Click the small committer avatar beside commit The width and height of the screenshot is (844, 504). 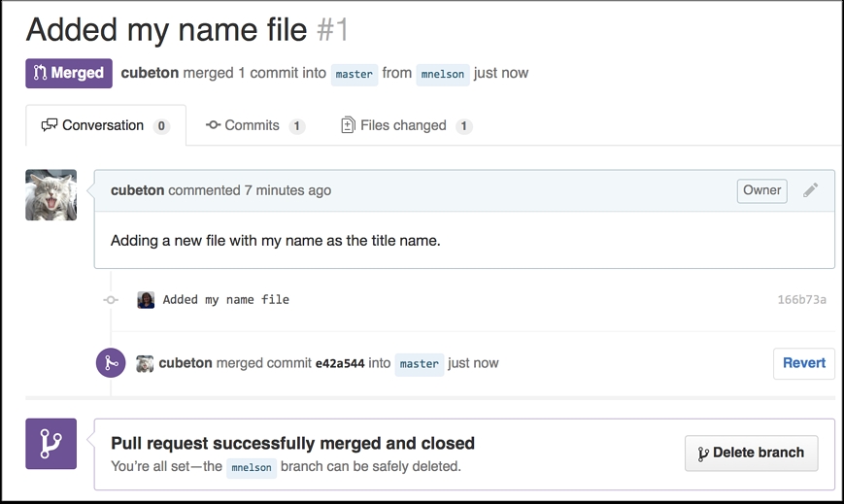click(x=146, y=300)
